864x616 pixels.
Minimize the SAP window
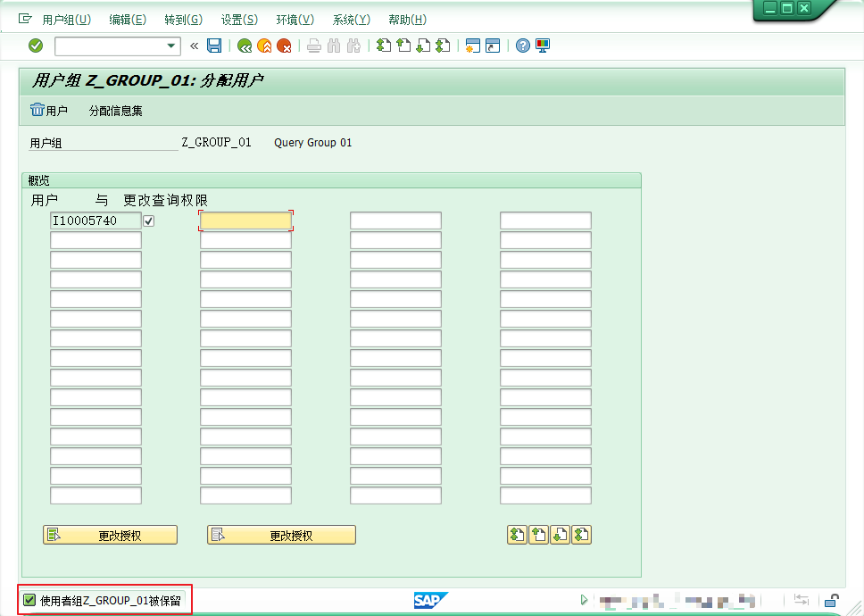point(769,8)
